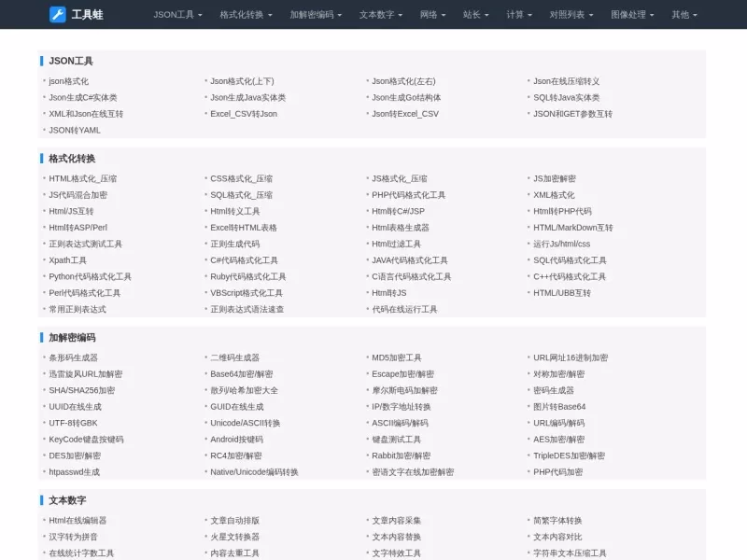
Task: Open SHA/SHA256加密 link
Action: (x=81, y=390)
